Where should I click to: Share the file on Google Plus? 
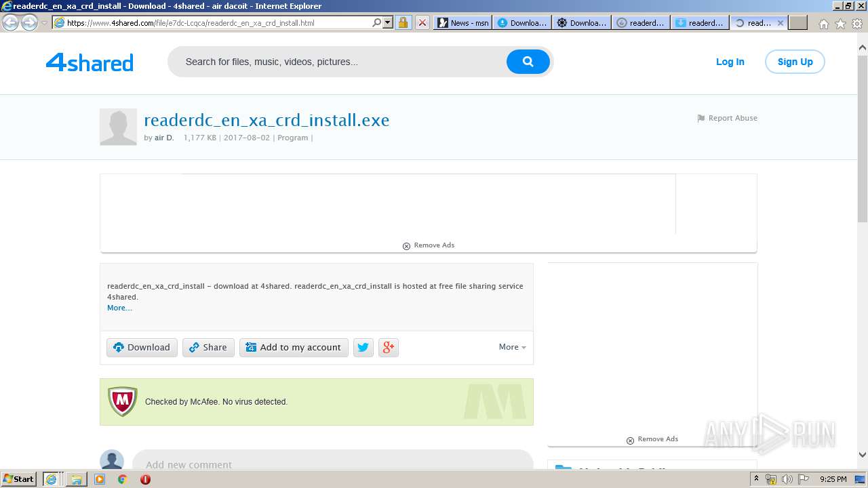[388, 348]
